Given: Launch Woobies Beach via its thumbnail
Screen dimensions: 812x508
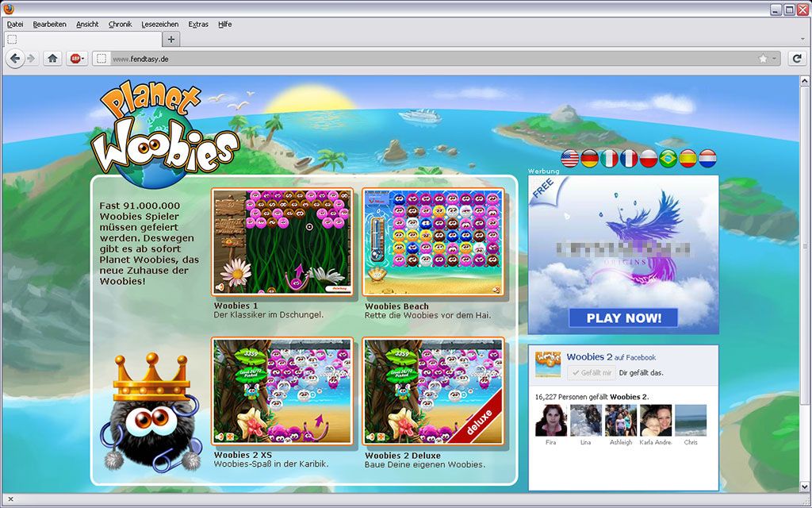Looking at the screenshot, I should click(x=433, y=241).
